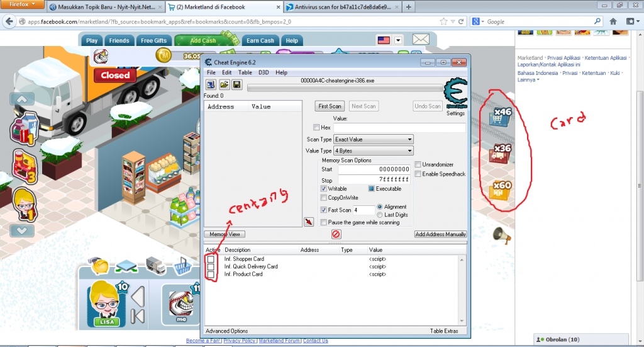Bookmark the page with the star icon

[443, 21]
